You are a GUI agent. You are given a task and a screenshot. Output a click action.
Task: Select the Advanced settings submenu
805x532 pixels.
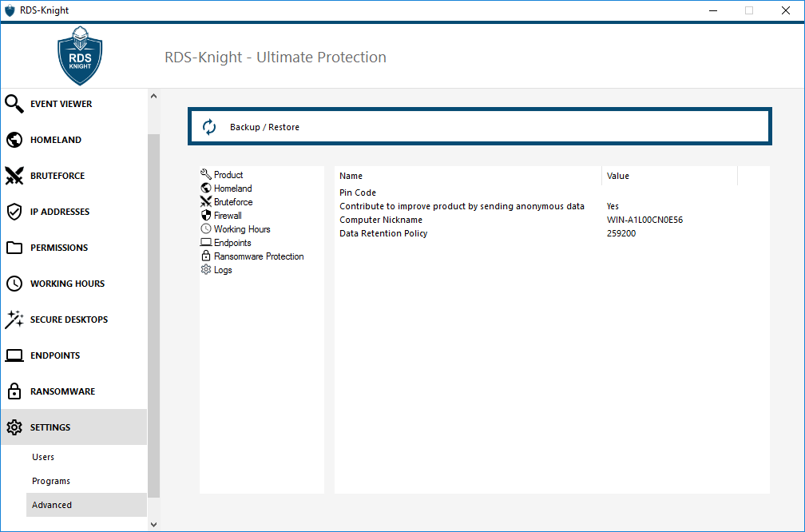click(86, 505)
